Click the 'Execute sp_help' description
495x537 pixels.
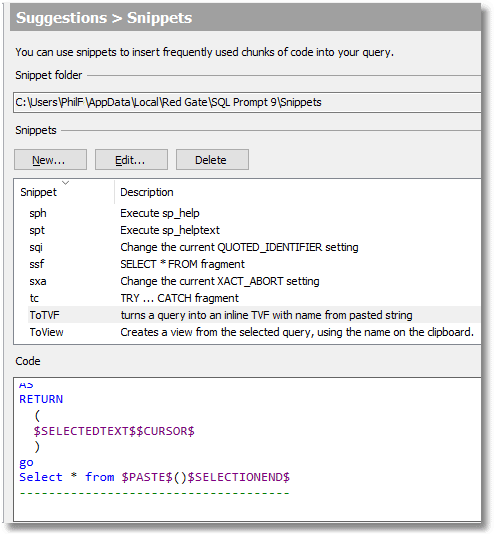pos(160,213)
